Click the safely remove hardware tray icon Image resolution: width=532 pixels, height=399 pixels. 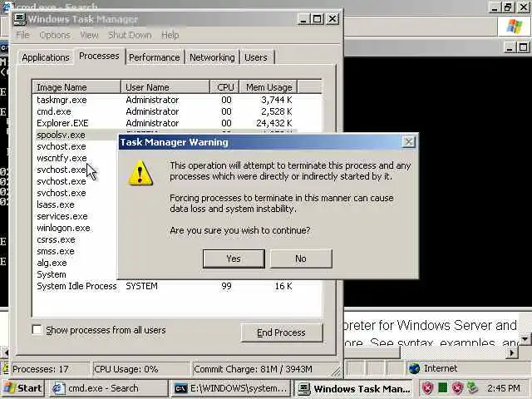point(472,388)
